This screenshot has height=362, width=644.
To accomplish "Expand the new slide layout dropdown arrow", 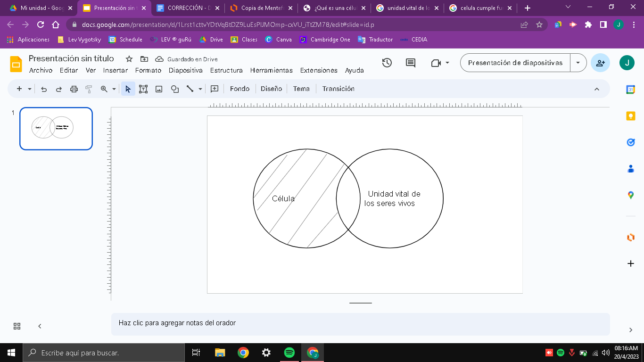I will 30,89.
